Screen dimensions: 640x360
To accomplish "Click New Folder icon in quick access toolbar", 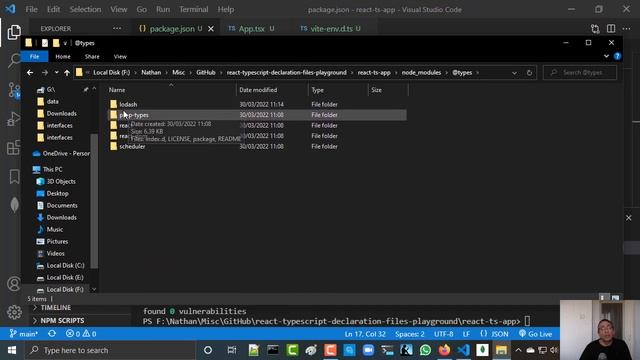I will point(56,43).
